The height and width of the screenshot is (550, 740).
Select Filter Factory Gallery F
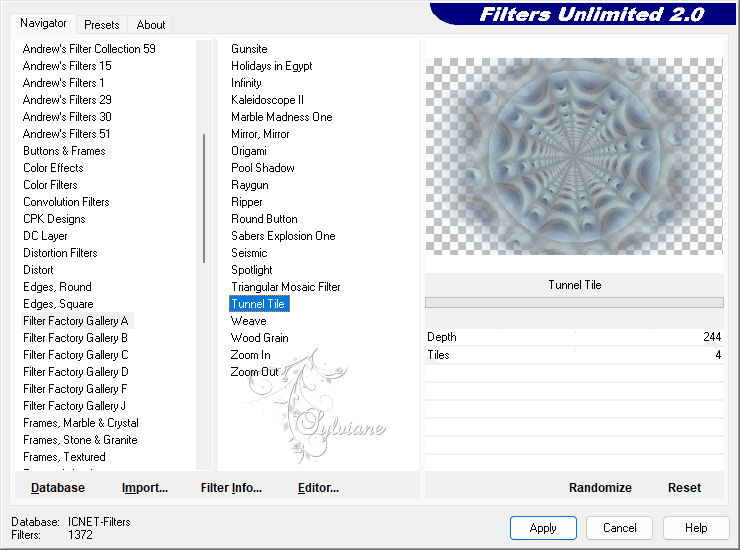(75, 389)
